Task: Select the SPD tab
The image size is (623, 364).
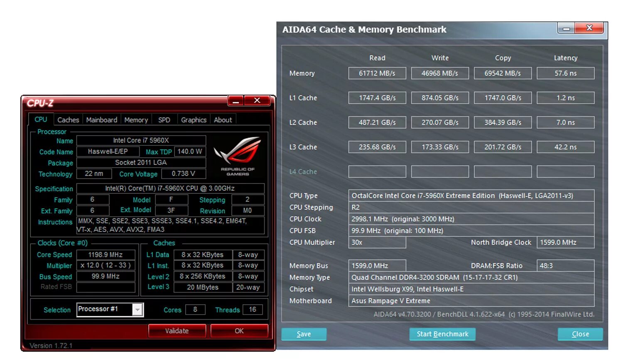Action: pyautogui.click(x=164, y=120)
